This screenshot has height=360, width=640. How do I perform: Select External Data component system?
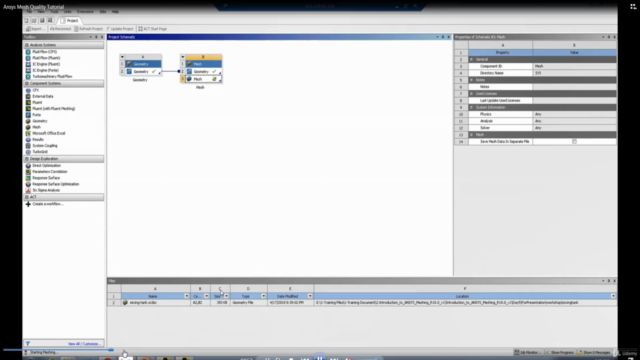(x=42, y=96)
